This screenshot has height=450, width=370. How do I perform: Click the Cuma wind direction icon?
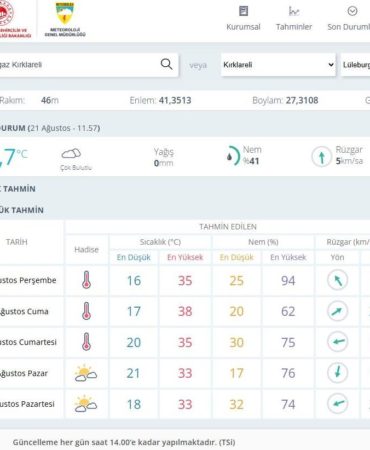click(x=338, y=311)
